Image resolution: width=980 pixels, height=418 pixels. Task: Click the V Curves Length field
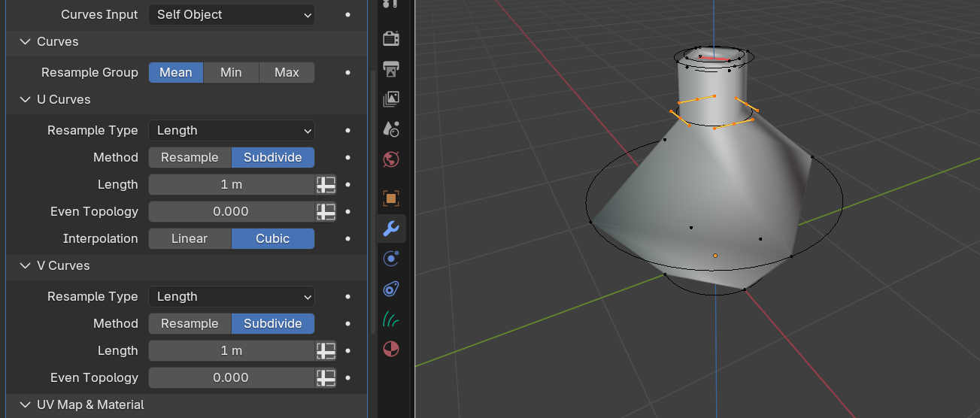pos(232,350)
